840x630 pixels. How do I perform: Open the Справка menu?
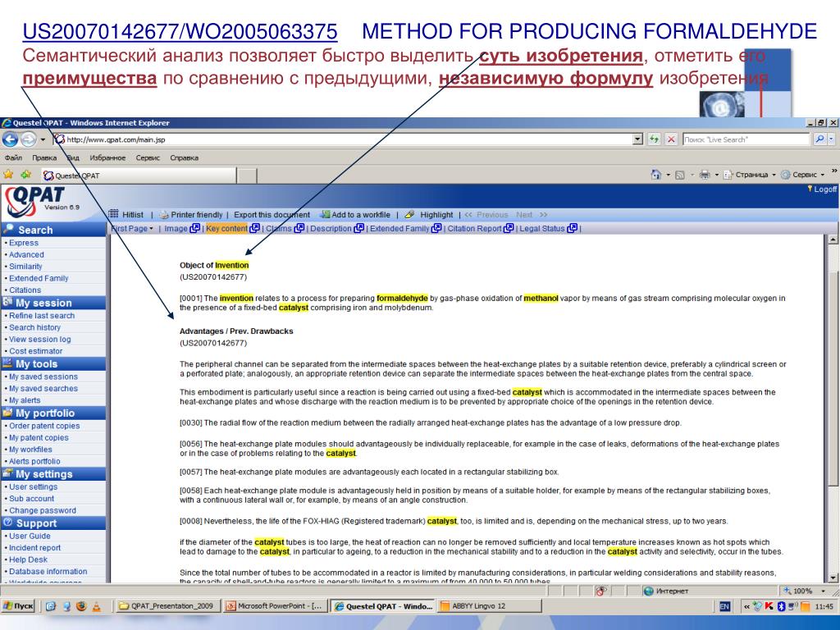(185, 158)
